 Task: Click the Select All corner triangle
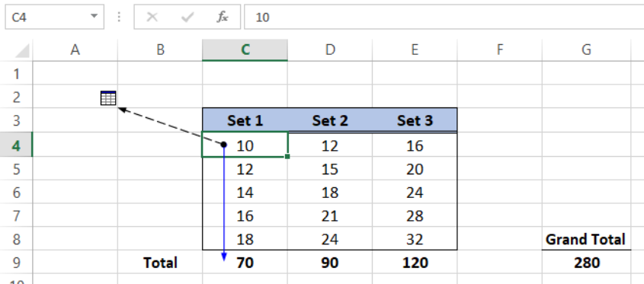pos(21,50)
